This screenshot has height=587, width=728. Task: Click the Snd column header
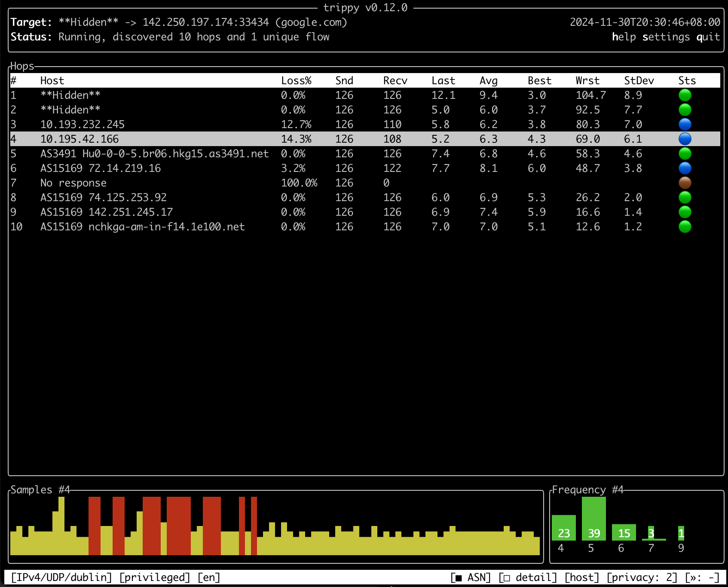click(344, 80)
